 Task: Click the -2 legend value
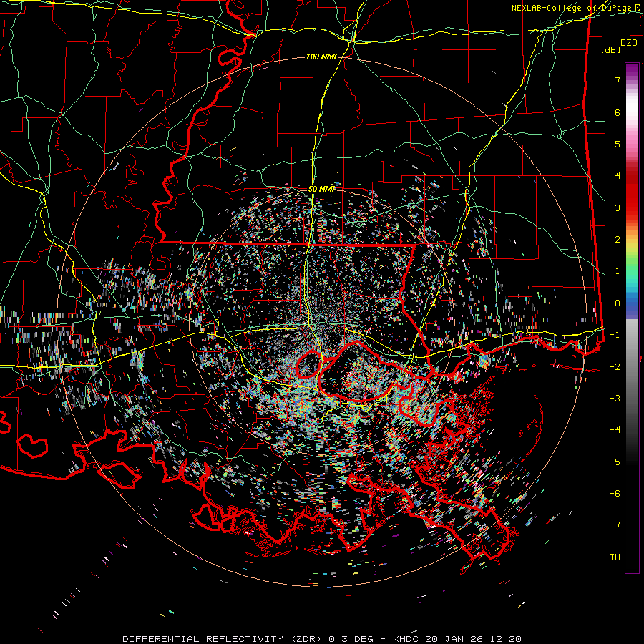coord(615,366)
